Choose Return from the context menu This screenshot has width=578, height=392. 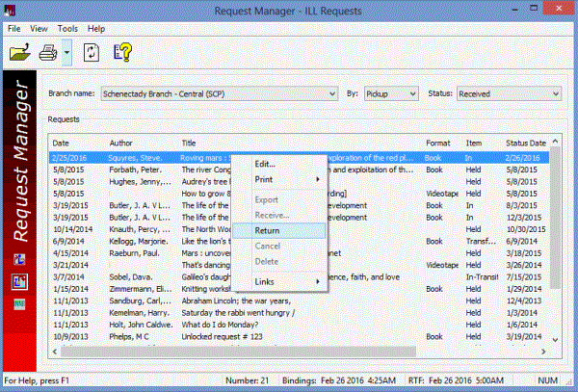[267, 231]
